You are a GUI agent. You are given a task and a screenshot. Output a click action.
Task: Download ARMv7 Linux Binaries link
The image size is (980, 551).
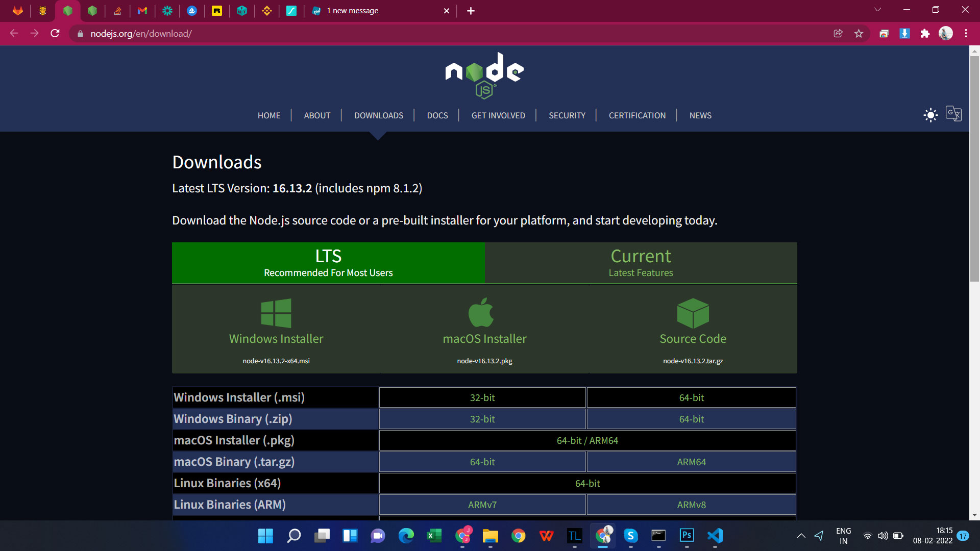[x=482, y=505]
